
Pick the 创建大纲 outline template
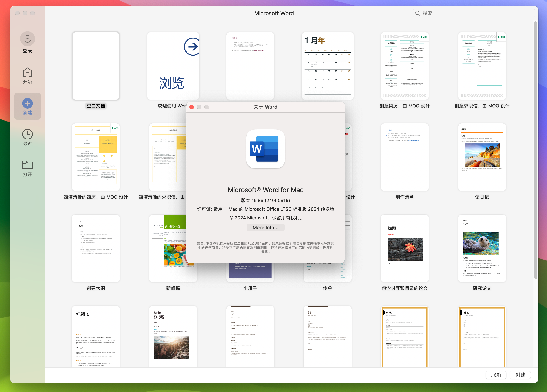pyautogui.click(x=96, y=248)
